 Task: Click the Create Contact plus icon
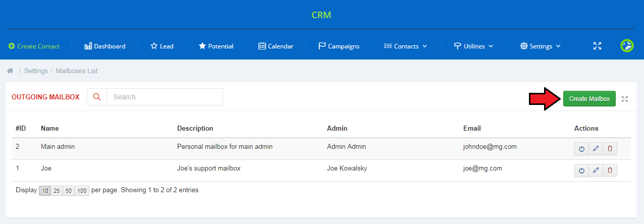12,46
